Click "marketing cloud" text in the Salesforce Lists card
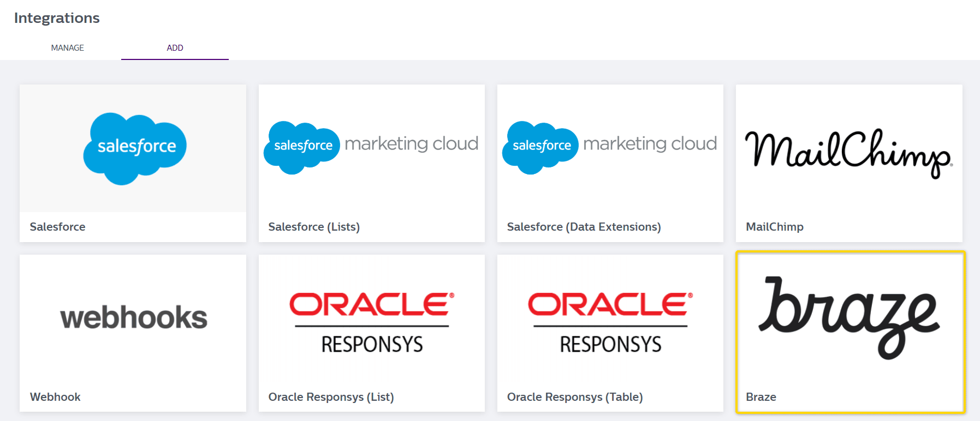 coord(411,143)
